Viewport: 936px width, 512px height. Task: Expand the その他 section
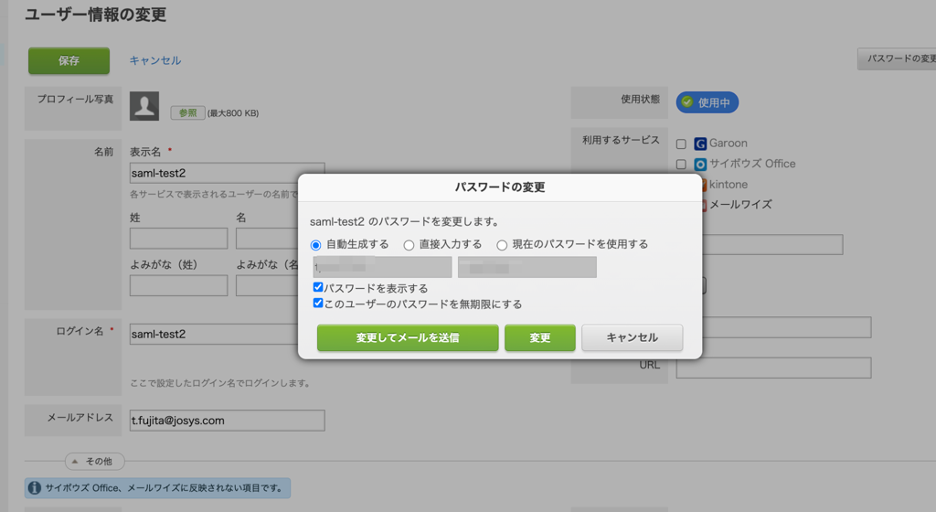pos(96,461)
